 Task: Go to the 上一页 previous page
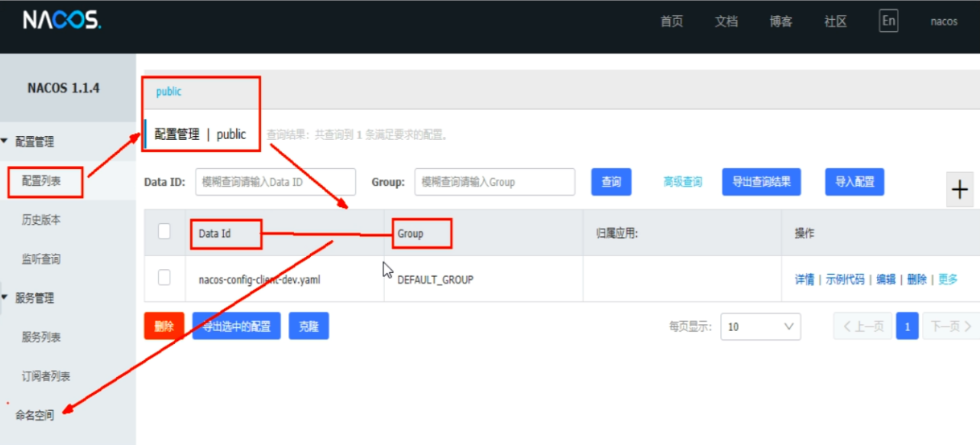[x=863, y=326]
